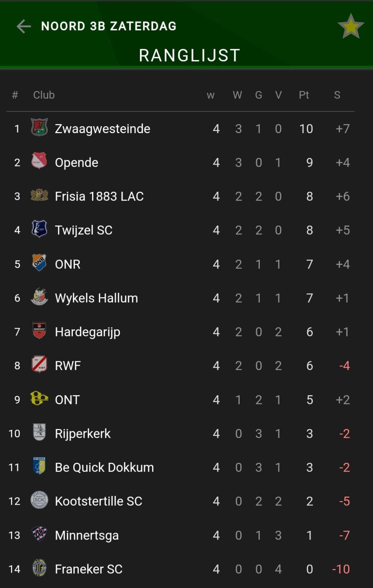
Task: Tap the Opende club crest
Action: [x=39, y=161]
